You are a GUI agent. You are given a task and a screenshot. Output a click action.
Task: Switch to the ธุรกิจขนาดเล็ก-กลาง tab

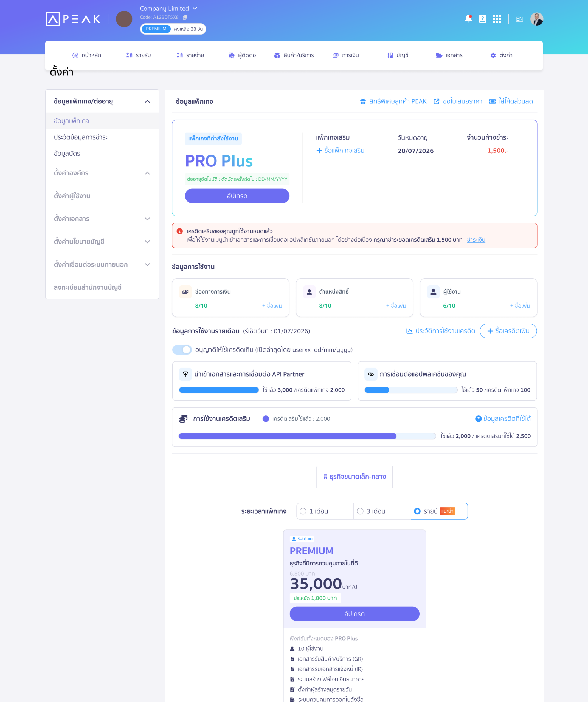click(x=355, y=476)
